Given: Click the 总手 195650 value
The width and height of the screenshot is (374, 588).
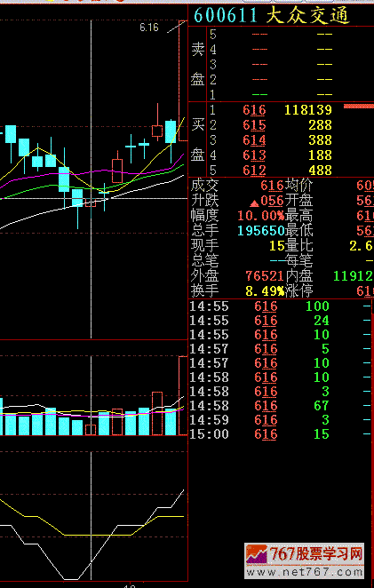Looking at the screenshot, I should click(261, 230).
